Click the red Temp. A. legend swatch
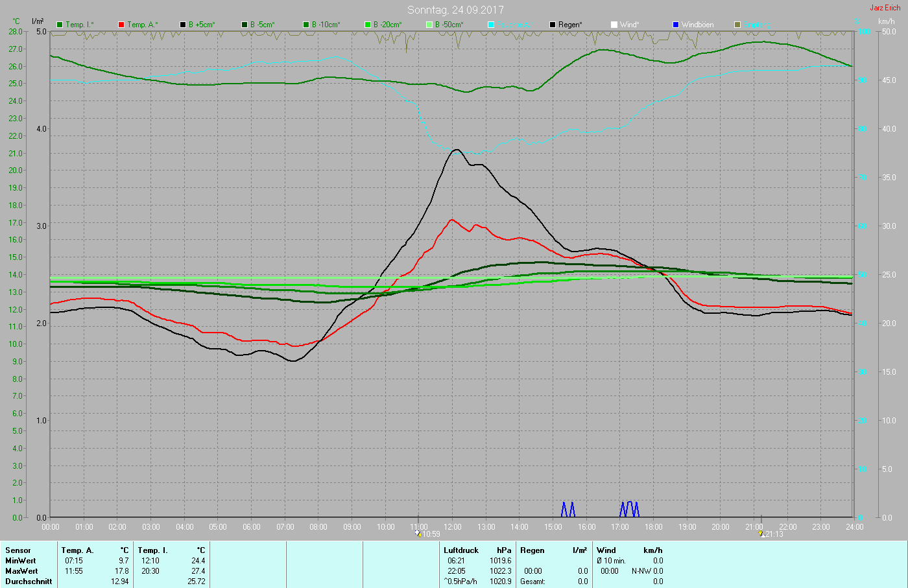 click(x=121, y=25)
